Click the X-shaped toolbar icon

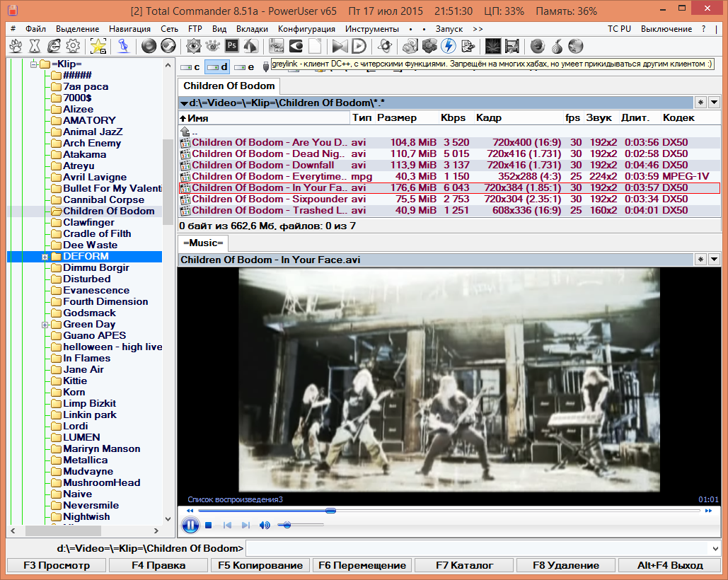tap(35, 46)
